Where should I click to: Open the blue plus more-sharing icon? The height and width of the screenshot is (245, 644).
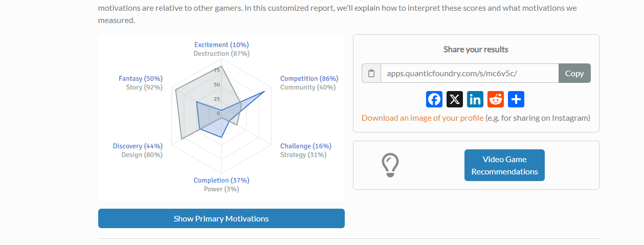516,99
